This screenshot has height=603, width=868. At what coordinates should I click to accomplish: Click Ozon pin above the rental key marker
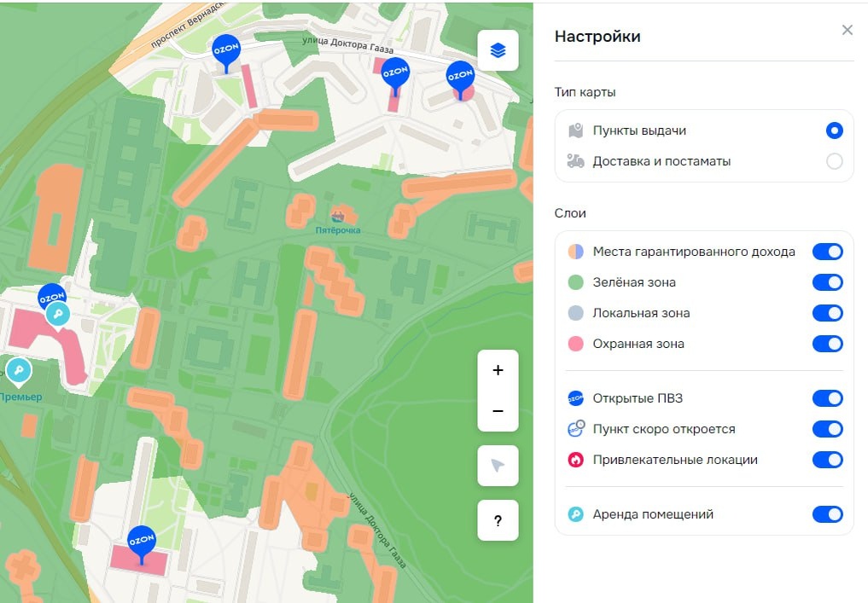[x=51, y=296]
